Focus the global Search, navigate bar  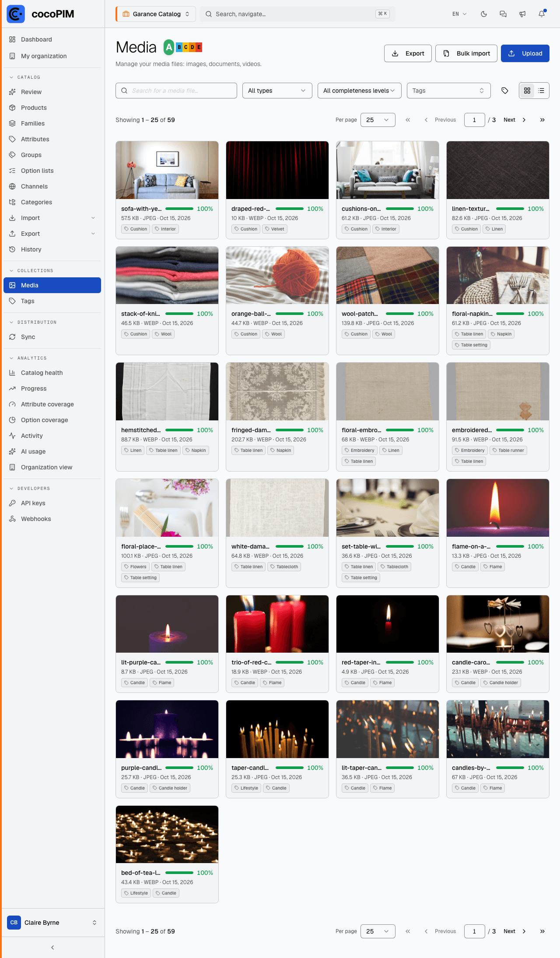click(x=297, y=14)
